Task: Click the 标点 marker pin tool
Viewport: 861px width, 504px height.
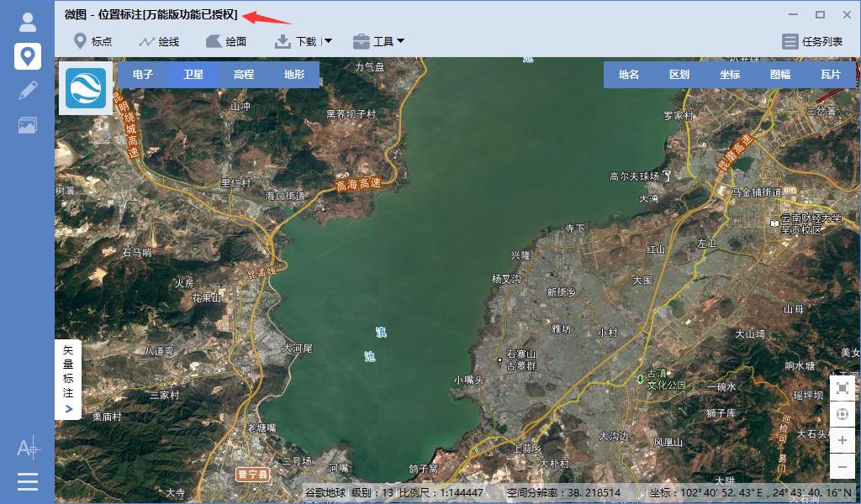Action: pyautogui.click(x=92, y=41)
